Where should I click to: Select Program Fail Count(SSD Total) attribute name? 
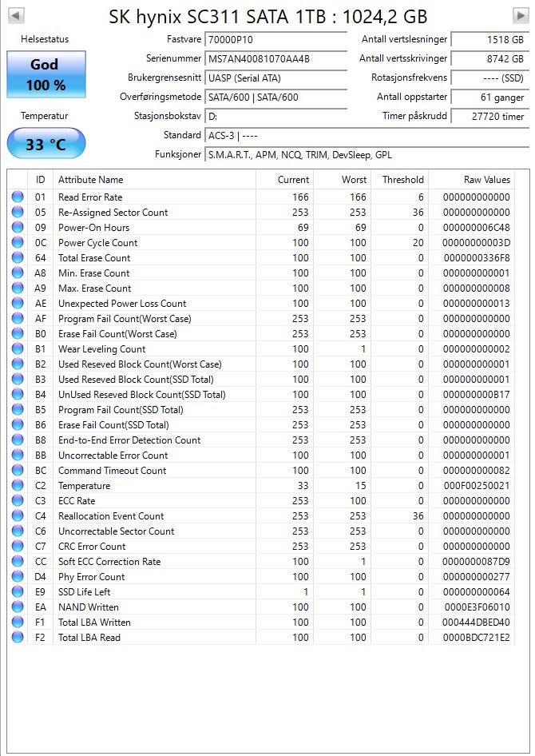(121, 410)
